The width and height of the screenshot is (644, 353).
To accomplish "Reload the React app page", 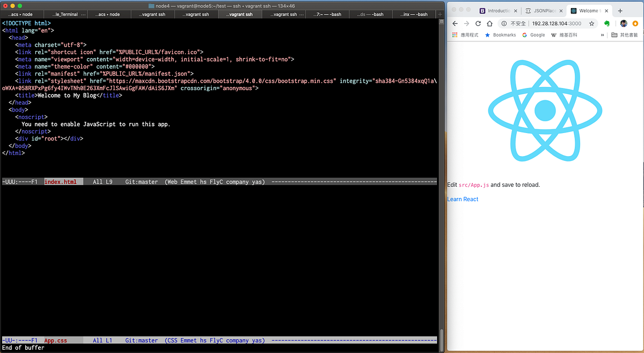I will click(x=478, y=23).
